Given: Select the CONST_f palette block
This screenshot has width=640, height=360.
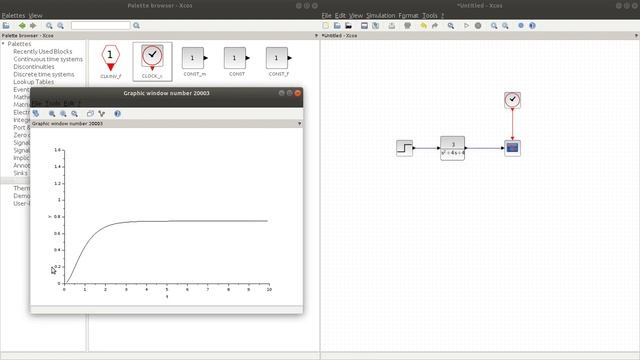Looking at the screenshot, I should pyautogui.click(x=279, y=62).
